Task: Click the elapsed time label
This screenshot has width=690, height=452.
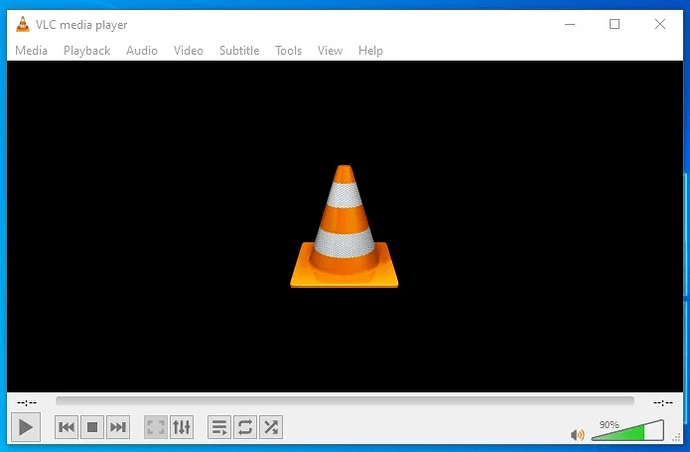Action: tap(27, 402)
